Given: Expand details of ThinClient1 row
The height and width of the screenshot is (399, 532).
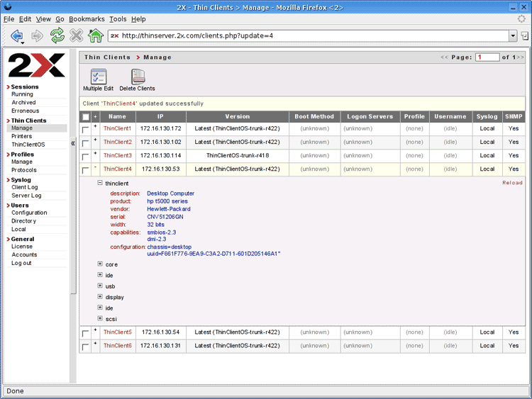Looking at the screenshot, I should (x=95, y=126).
